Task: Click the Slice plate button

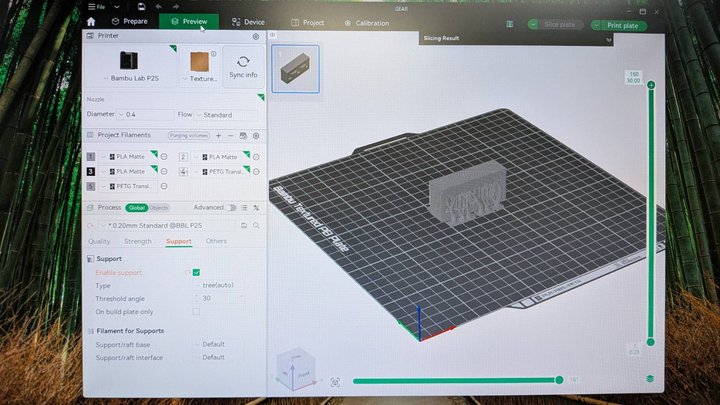Action: [x=560, y=24]
